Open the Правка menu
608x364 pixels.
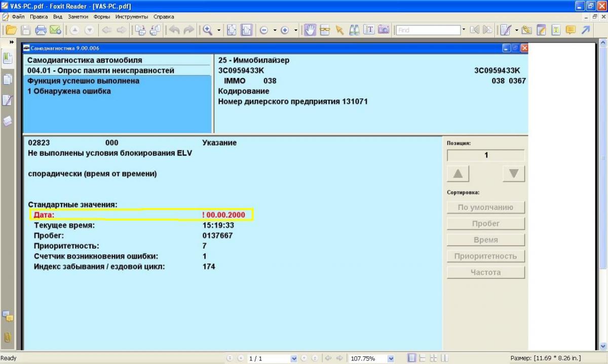[x=39, y=17]
